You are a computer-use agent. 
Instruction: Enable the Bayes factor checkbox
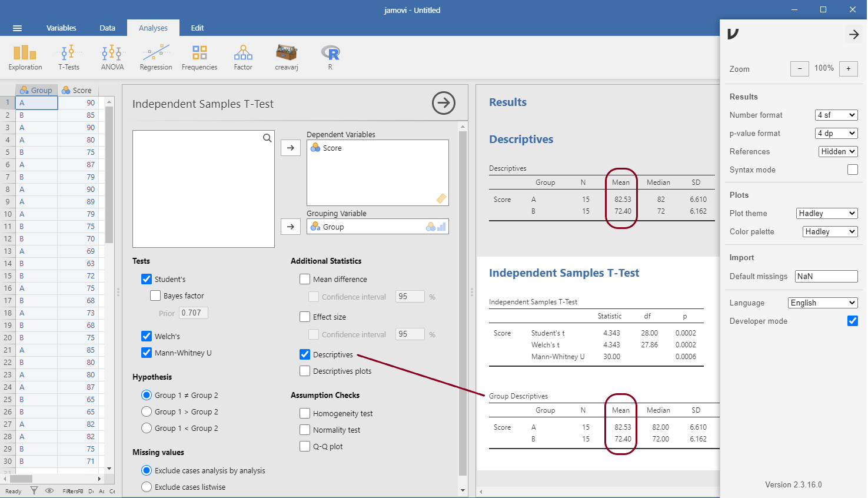[155, 296]
